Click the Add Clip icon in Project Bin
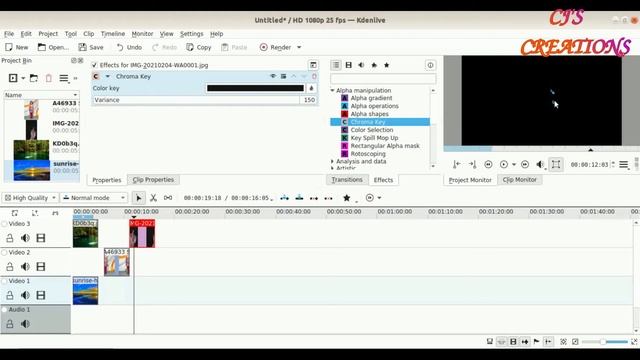Screen dimensions: 640x360 pos(13,78)
